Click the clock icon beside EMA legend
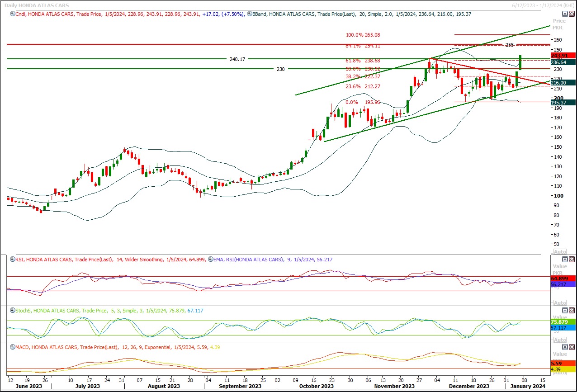Screen dimensions: 577x392 click(209, 260)
